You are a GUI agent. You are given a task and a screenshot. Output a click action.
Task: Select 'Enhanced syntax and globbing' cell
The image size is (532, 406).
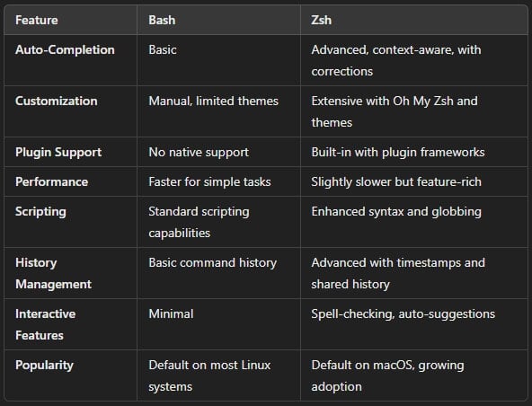tap(396, 212)
